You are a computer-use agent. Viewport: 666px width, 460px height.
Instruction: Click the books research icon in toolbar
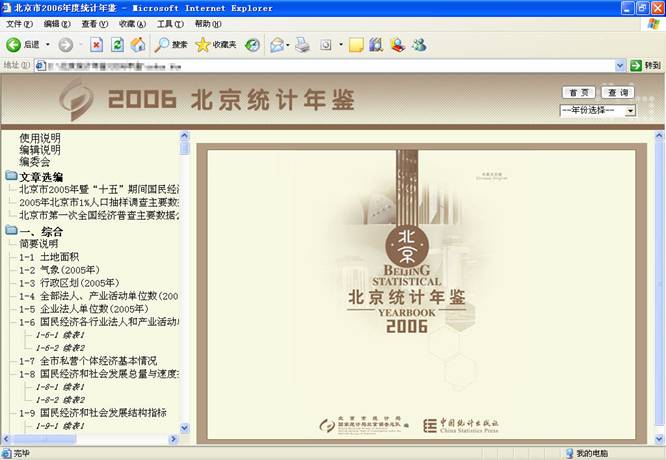click(376, 45)
